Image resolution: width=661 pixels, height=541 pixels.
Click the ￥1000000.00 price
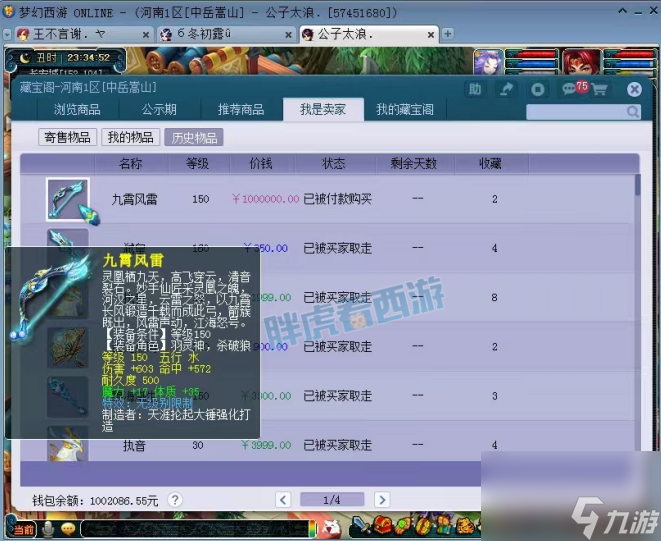266,199
